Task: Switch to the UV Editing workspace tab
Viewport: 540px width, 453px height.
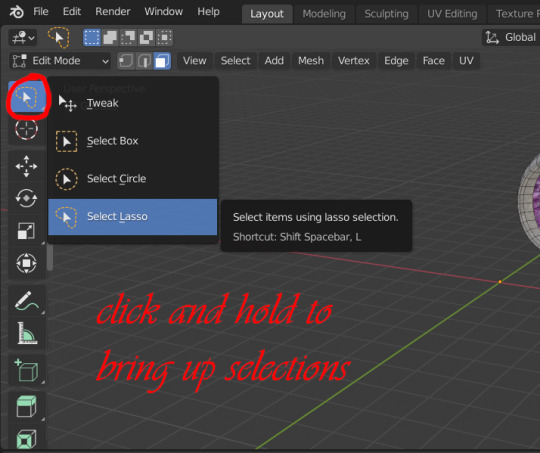Action: (452, 14)
